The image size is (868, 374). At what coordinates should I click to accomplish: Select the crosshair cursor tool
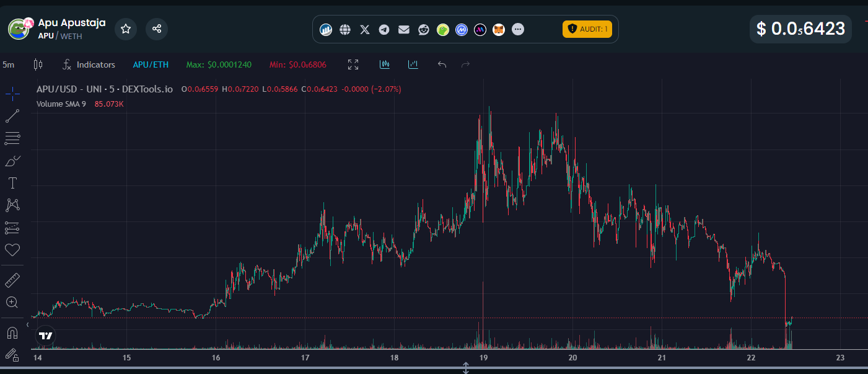[x=12, y=94]
